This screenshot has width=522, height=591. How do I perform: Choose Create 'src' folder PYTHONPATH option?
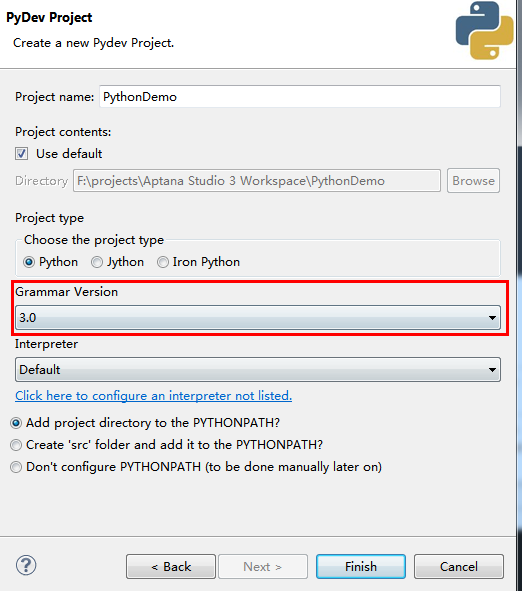click(16, 445)
